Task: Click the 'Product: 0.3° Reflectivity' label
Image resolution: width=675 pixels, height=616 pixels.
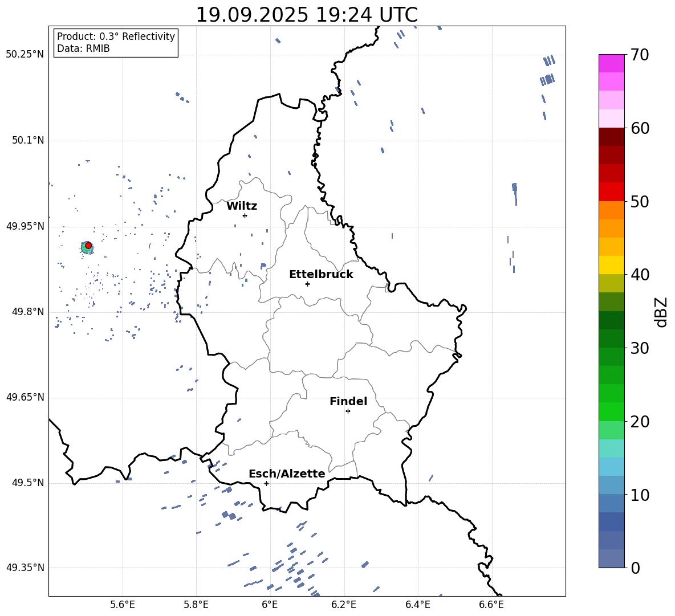Action: pos(116,36)
